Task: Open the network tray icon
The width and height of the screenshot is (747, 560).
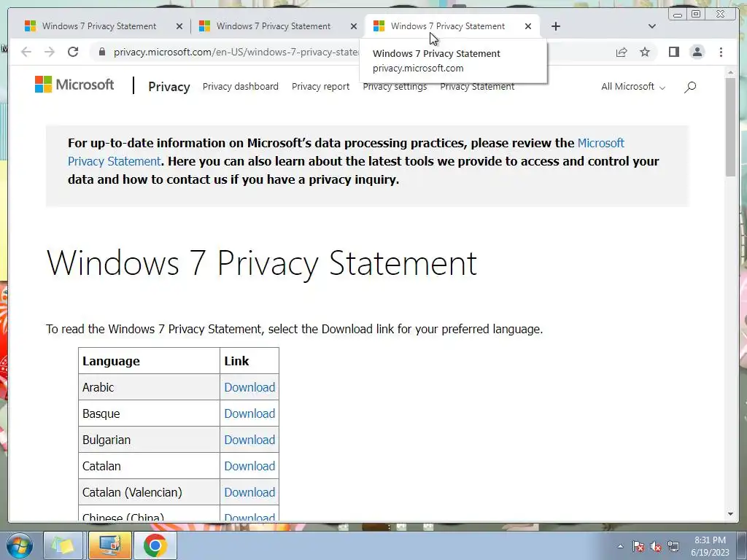Action: point(673,546)
